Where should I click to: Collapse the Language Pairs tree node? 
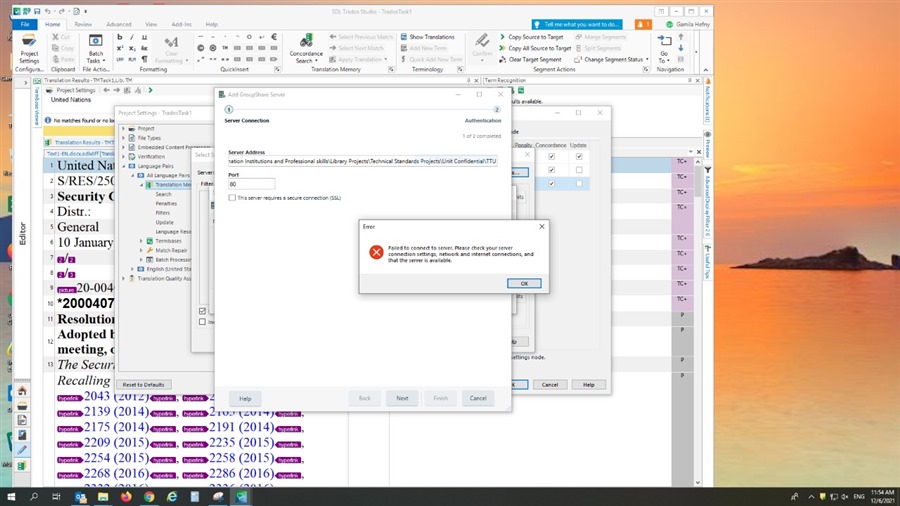123,166
